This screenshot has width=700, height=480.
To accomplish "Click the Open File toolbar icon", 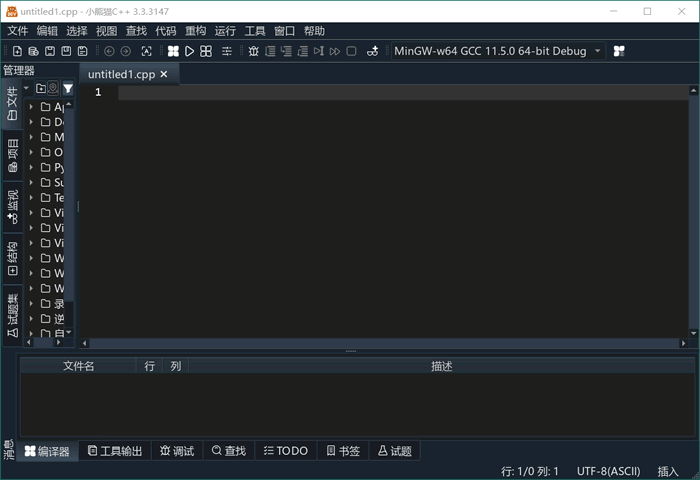I will tap(33, 51).
